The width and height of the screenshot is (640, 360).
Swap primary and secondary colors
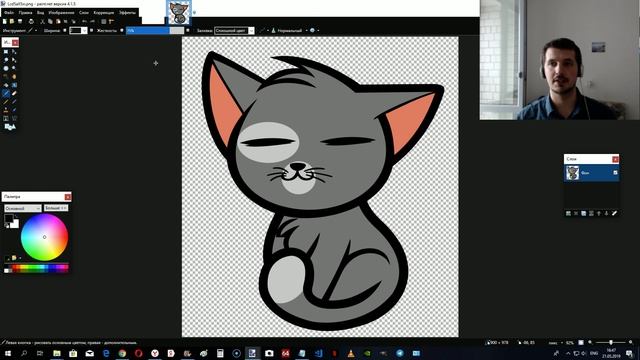click(16, 217)
